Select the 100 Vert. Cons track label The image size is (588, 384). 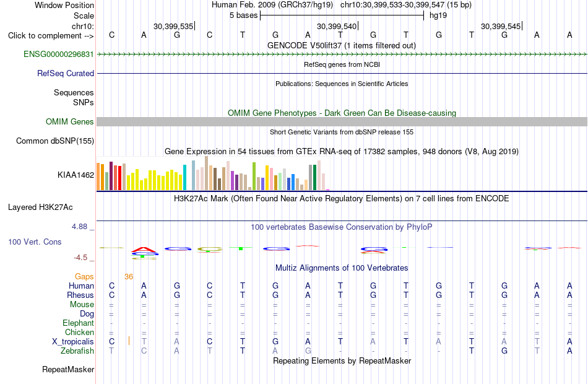tap(35, 242)
